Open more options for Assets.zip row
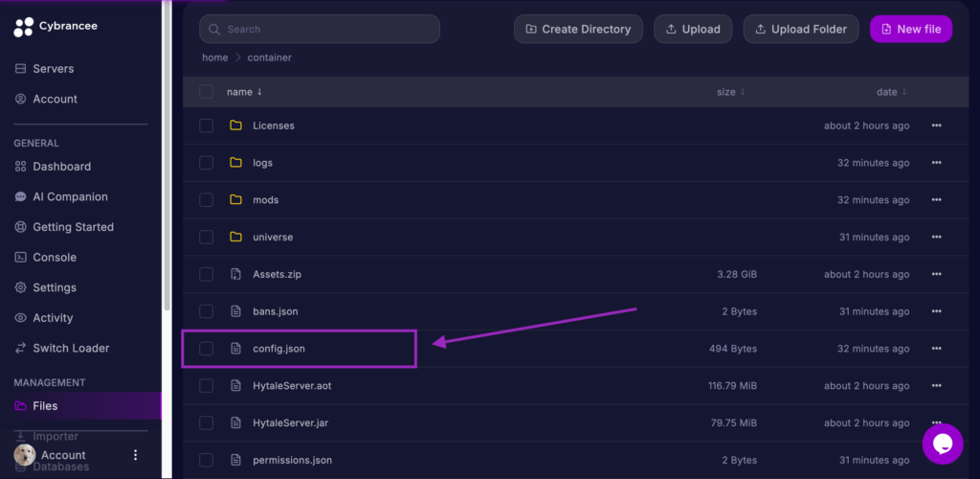The height and width of the screenshot is (479, 980). [936, 275]
